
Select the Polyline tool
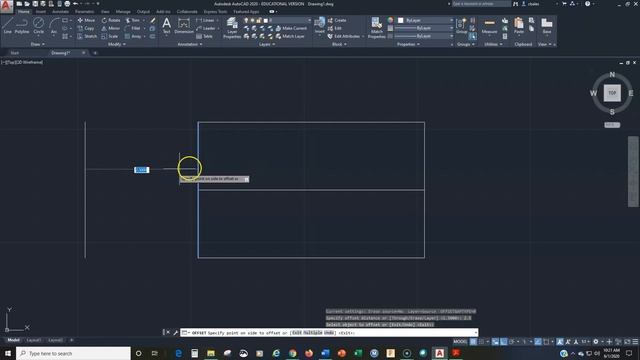coord(22,25)
